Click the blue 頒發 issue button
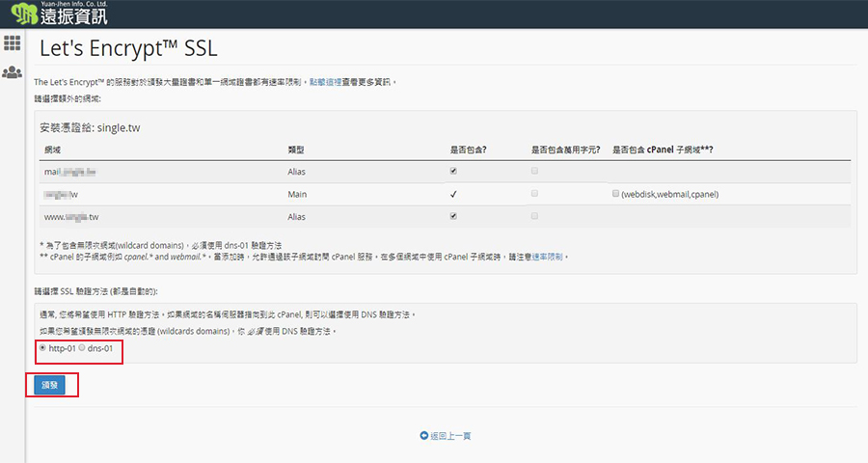868x463 pixels. 50,385
